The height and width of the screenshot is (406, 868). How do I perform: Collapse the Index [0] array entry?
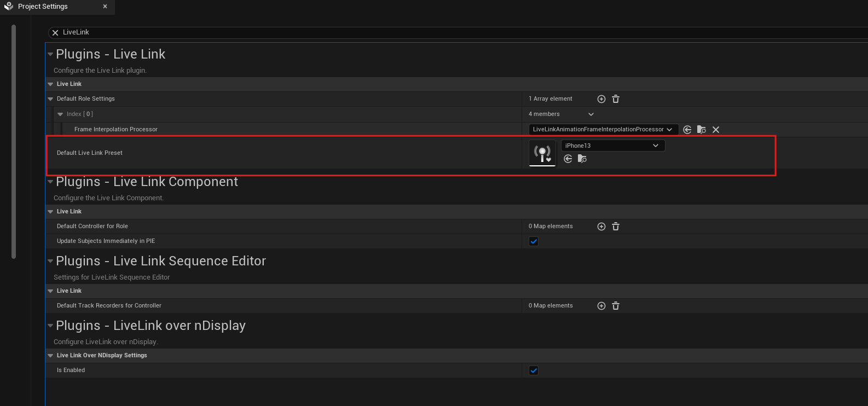point(60,114)
